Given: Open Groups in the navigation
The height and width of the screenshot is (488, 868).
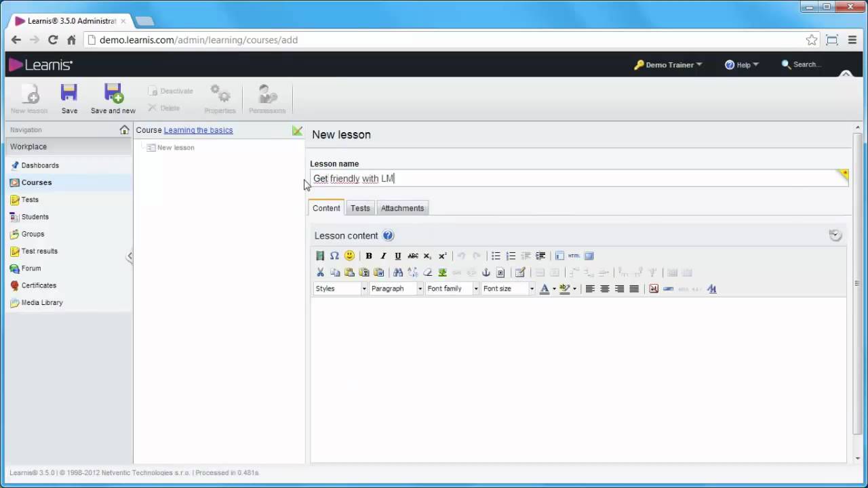Looking at the screenshot, I should pyautogui.click(x=33, y=234).
